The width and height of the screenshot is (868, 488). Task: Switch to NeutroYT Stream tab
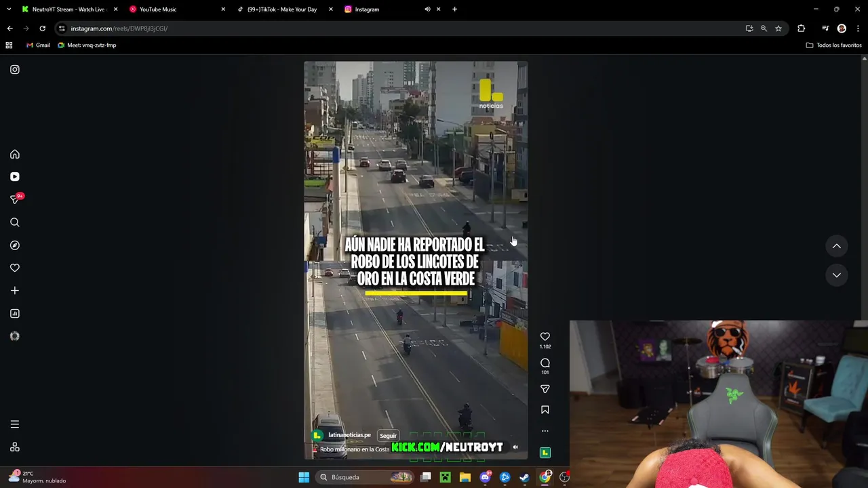click(68, 9)
